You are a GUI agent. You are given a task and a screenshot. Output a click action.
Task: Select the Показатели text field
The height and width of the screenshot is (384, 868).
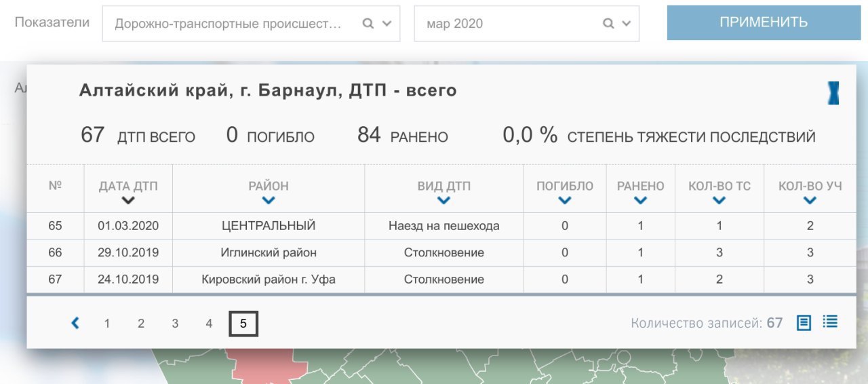click(251, 24)
